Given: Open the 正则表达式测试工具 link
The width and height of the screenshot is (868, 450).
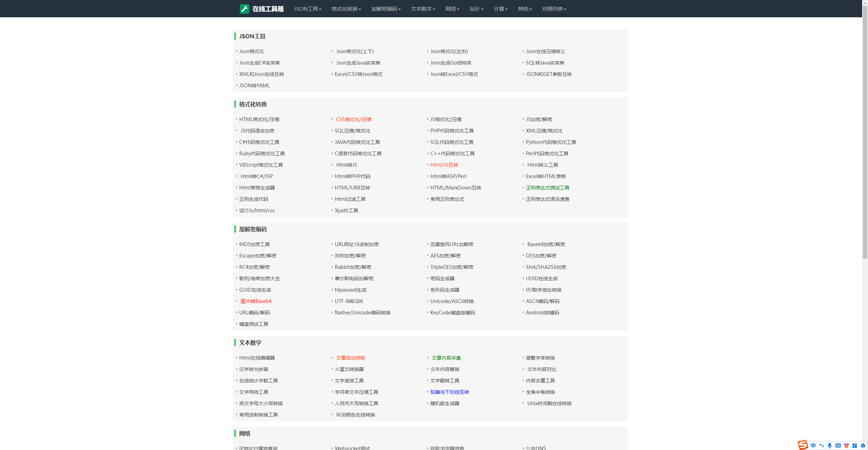Looking at the screenshot, I should click(547, 188).
